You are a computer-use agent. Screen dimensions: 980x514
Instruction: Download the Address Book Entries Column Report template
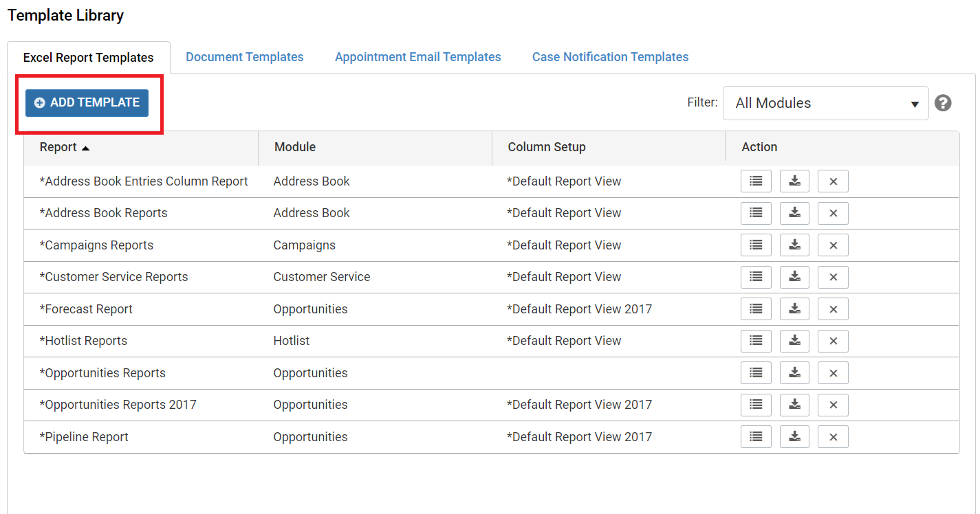coord(794,181)
